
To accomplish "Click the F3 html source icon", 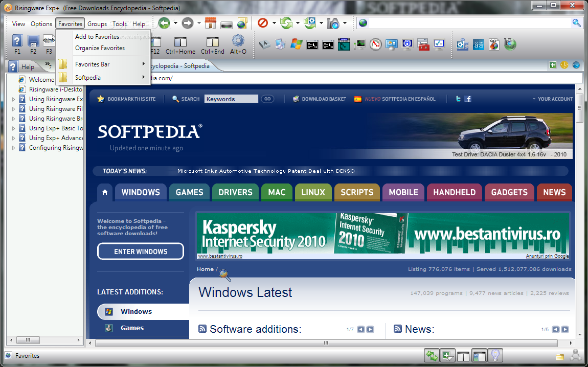I will 49,40.
